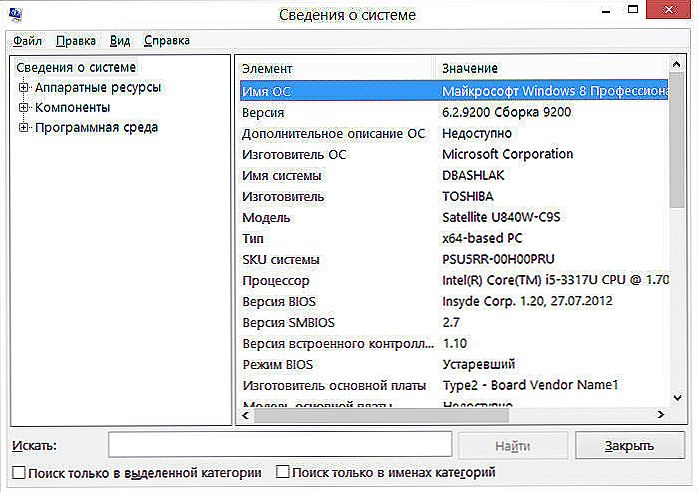The image size is (697, 492).
Task: Click the Microsoft Corporation value
Action: [507, 154]
